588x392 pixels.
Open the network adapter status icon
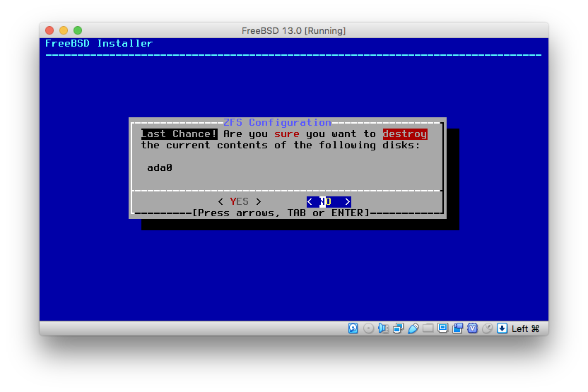(x=398, y=328)
